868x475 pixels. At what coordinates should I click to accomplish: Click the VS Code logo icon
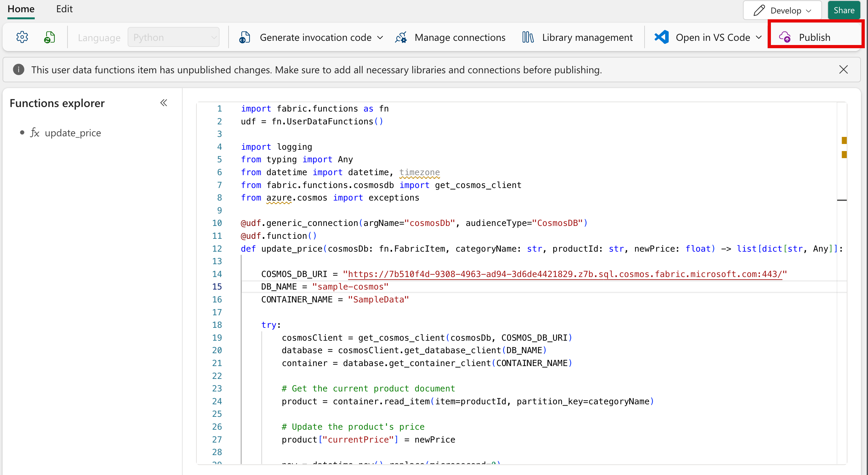point(661,37)
